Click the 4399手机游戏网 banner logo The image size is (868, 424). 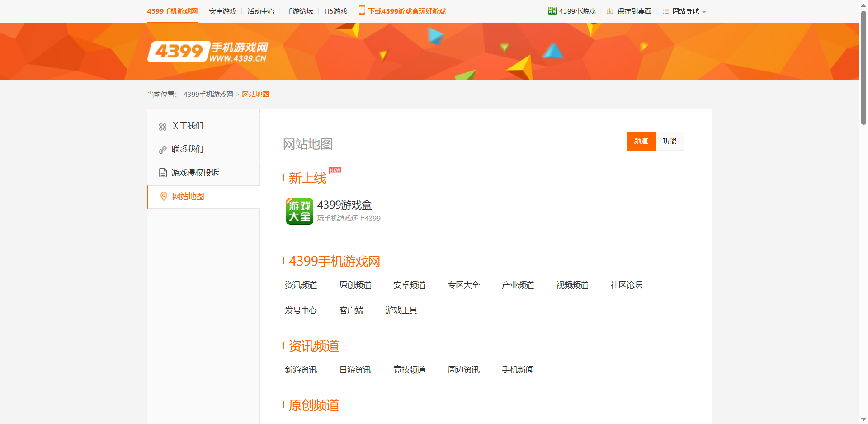coord(208,52)
